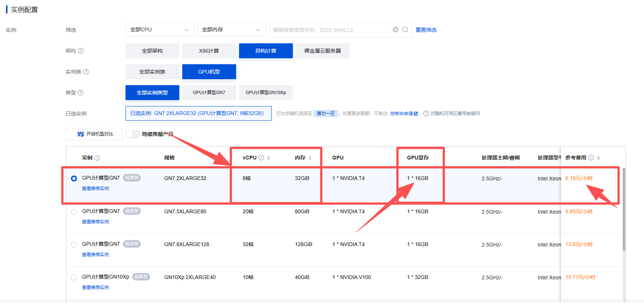
Task: Click the 9.89元/小时 price
Action: [x=579, y=212]
